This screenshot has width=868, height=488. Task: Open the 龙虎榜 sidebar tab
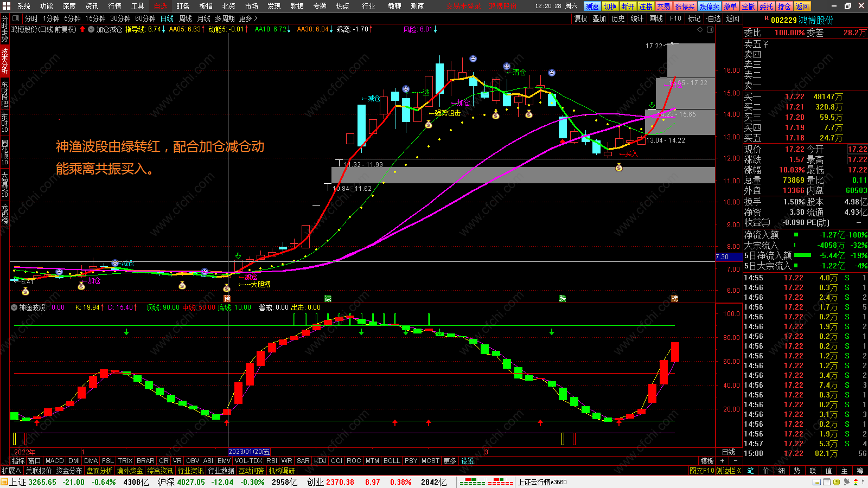click(x=4, y=214)
